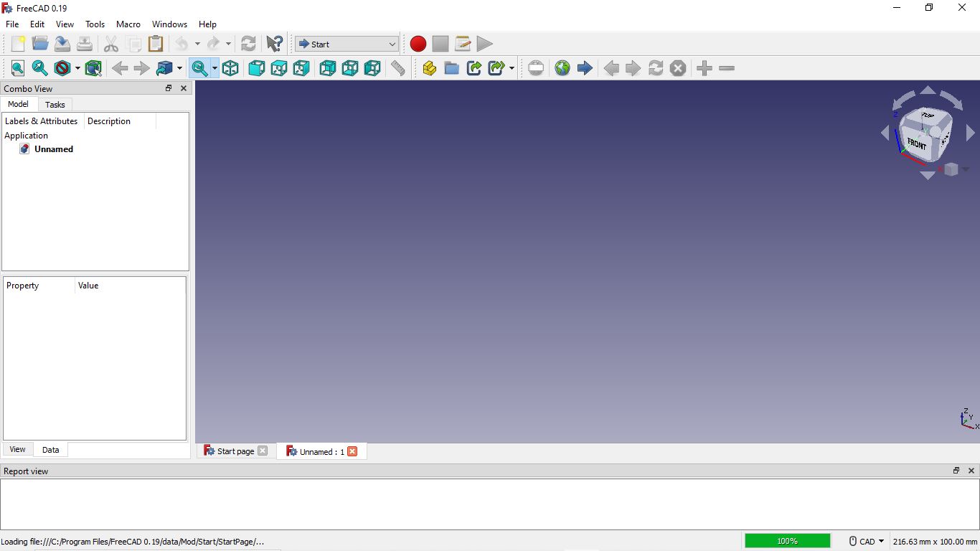Viewport: 980px width, 551px height.
Task: Rotate view with cube's right arrow
Action: coord(970,133)
